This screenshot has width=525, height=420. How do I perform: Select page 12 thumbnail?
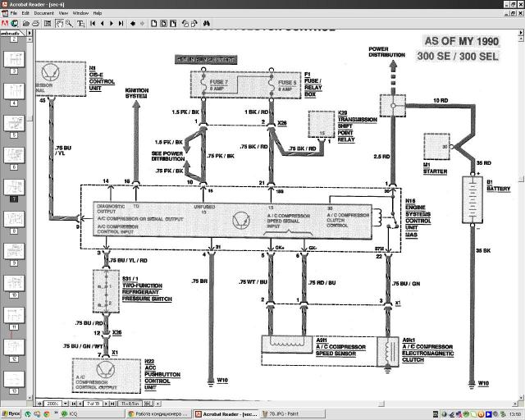click(14, 347)
